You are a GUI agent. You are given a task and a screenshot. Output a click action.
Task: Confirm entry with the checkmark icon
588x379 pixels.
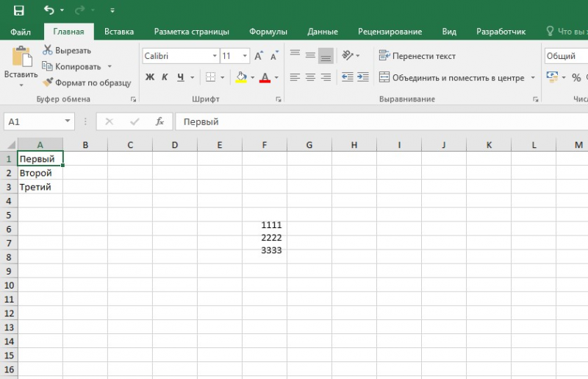pos(135,121)
